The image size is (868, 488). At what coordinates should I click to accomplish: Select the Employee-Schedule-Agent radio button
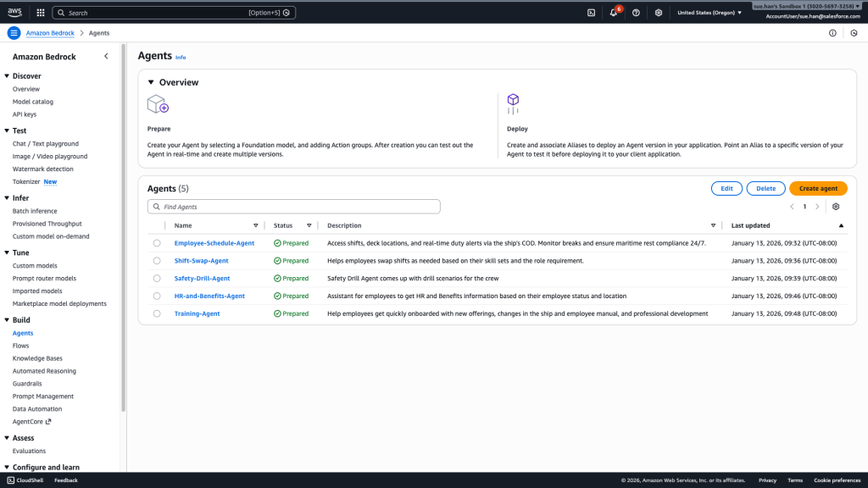[x=157, y=243]
